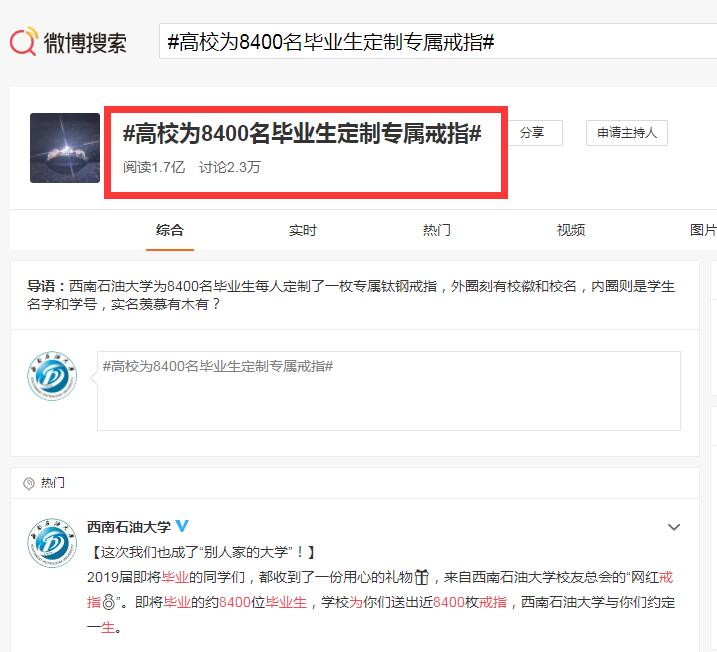This screenshot has height=652, width=717.
Task: Open 西南石油大学 avatar on the post
Action: pos(52,545)
